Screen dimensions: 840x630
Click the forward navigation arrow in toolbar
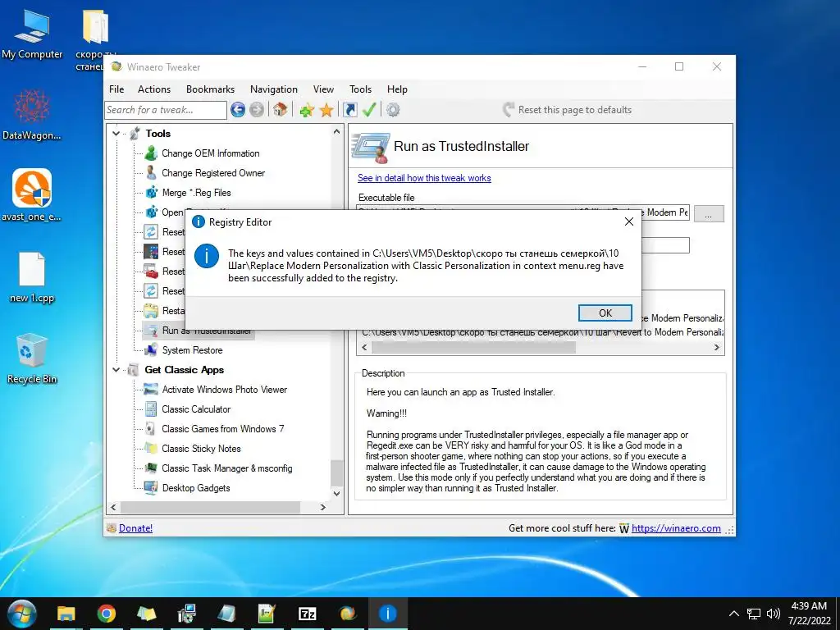pos(257,110)
